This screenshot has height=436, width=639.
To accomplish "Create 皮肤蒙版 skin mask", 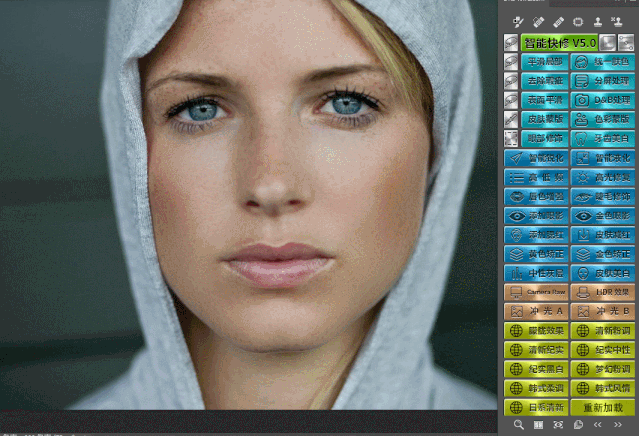I will point(544,119).
